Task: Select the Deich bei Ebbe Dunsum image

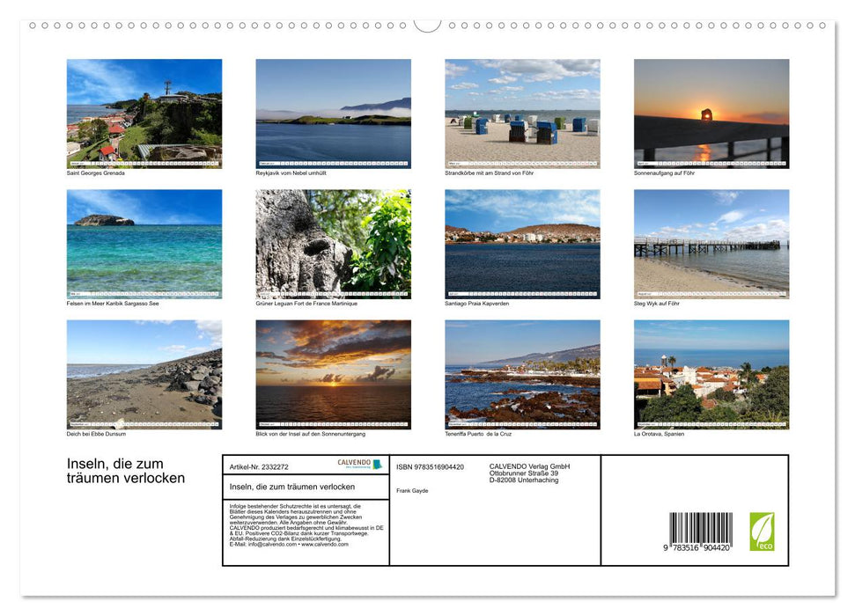Action: [x=144, y=375]
